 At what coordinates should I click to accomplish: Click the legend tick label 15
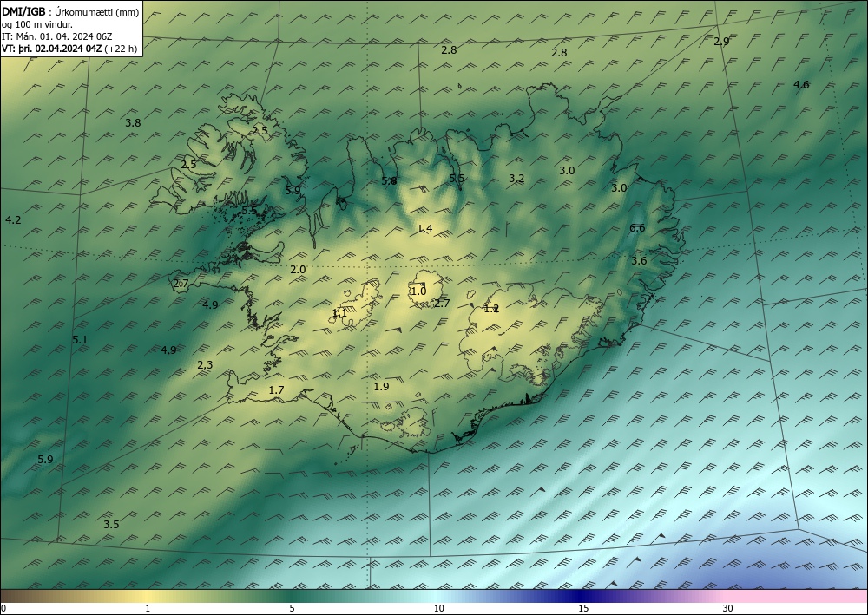(583, 609)
